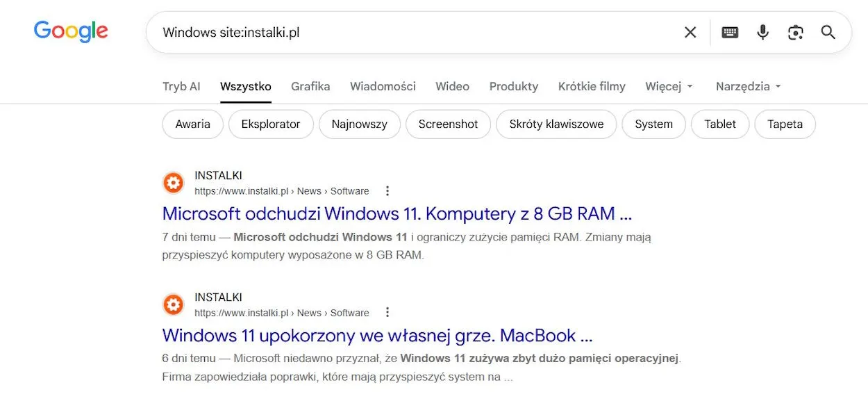Click instalki.pl URL breadcrumb of Microsoft odchudzi result

point(282,191)
